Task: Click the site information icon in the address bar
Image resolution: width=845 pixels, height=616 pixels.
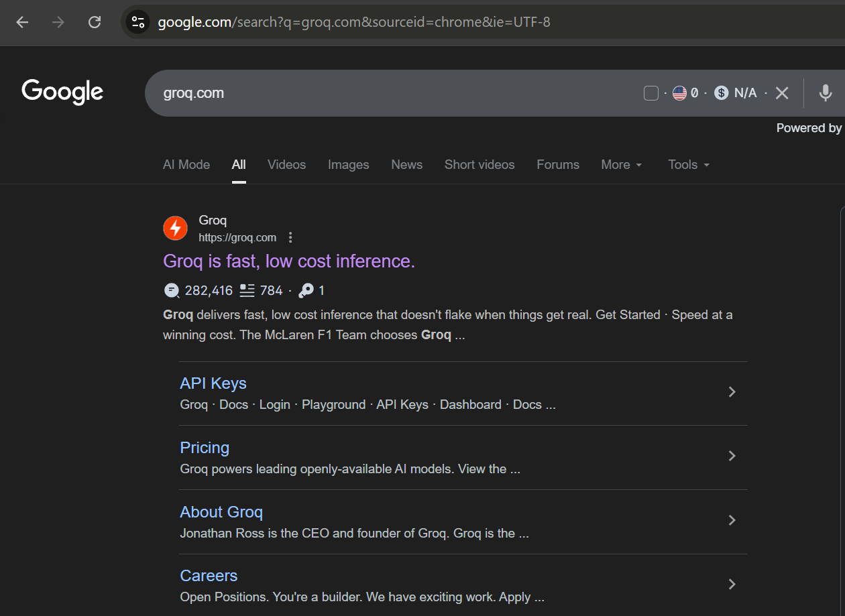Action: tap(138, 21)
